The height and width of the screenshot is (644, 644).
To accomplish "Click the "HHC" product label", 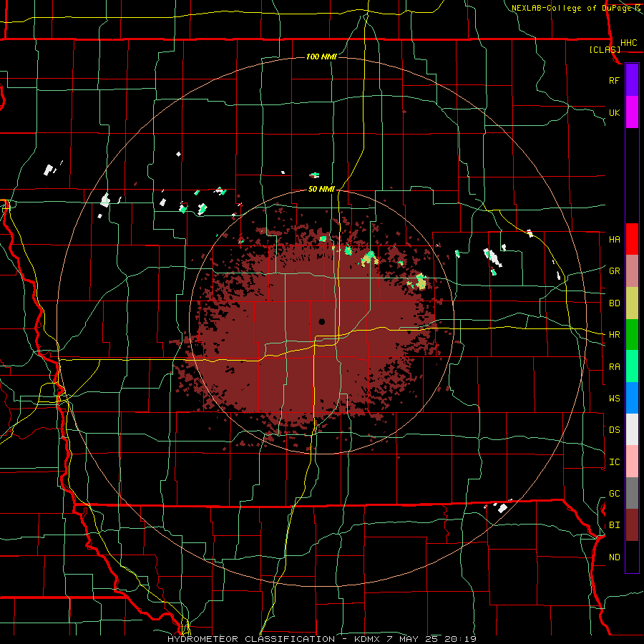I will click(628, 43).
